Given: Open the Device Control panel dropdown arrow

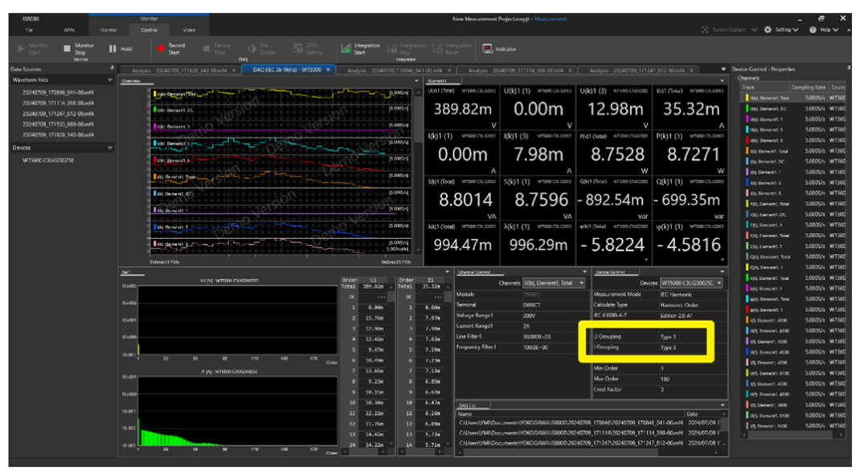Looking at the screenshot, I should click(x=722, y=272).
